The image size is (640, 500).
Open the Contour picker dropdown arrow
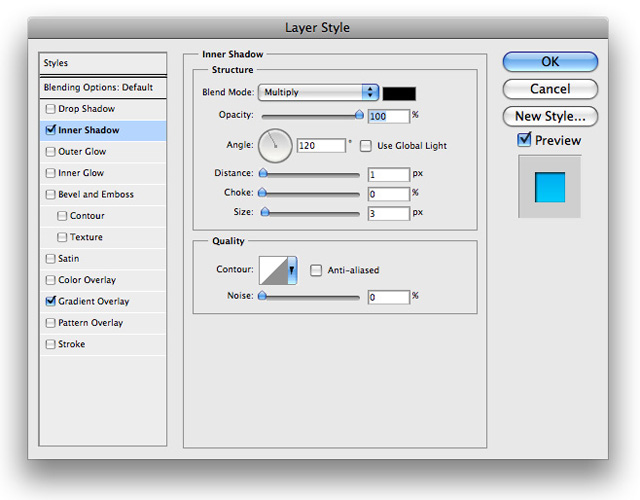292,270
